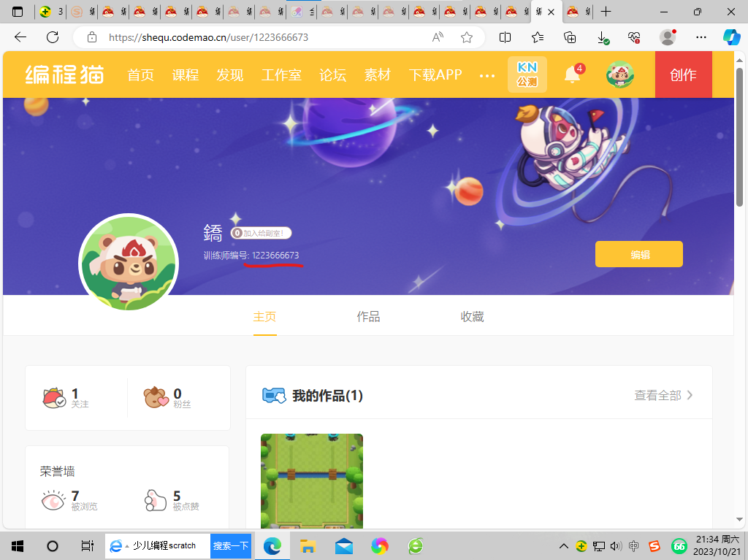Image resolution: width=748 pixels, height=560 pixels.
Task: Click the bear profile picture
Action: tap(129, 264)
